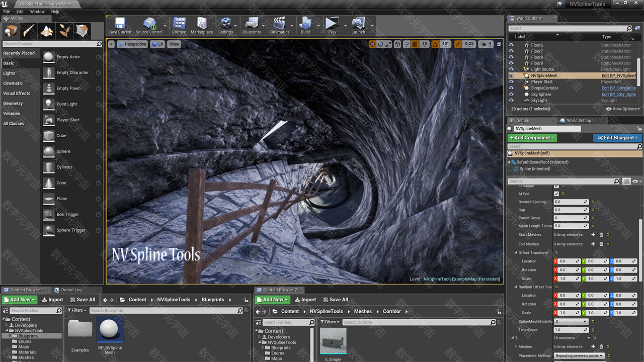Select the Paint mode brush icon
The height and width of the screenshot is (362, 644).
[x=29, y=31]
